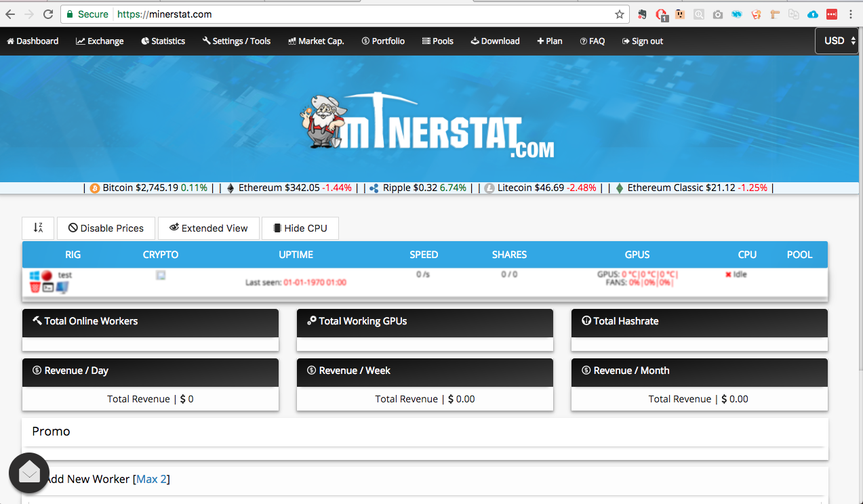The height and width of the screenshot is (504, 863).
Task: Click the red trash icon for rig test
Action: click(35, 287)
